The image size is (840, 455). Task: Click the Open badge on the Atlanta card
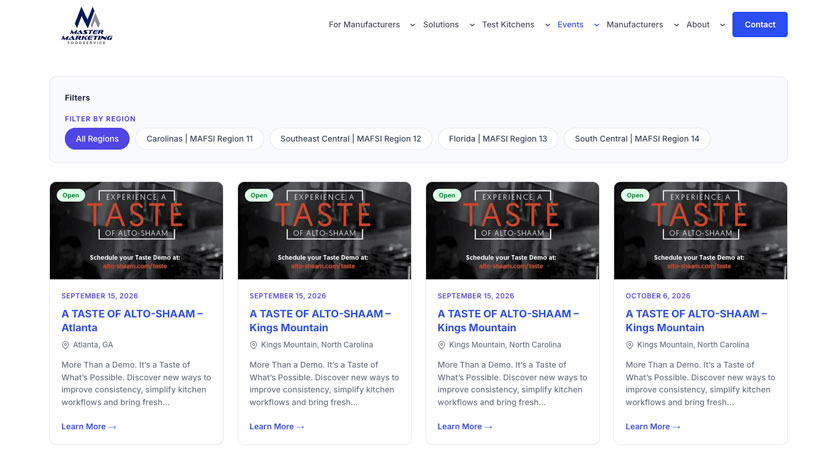[71, 196]
